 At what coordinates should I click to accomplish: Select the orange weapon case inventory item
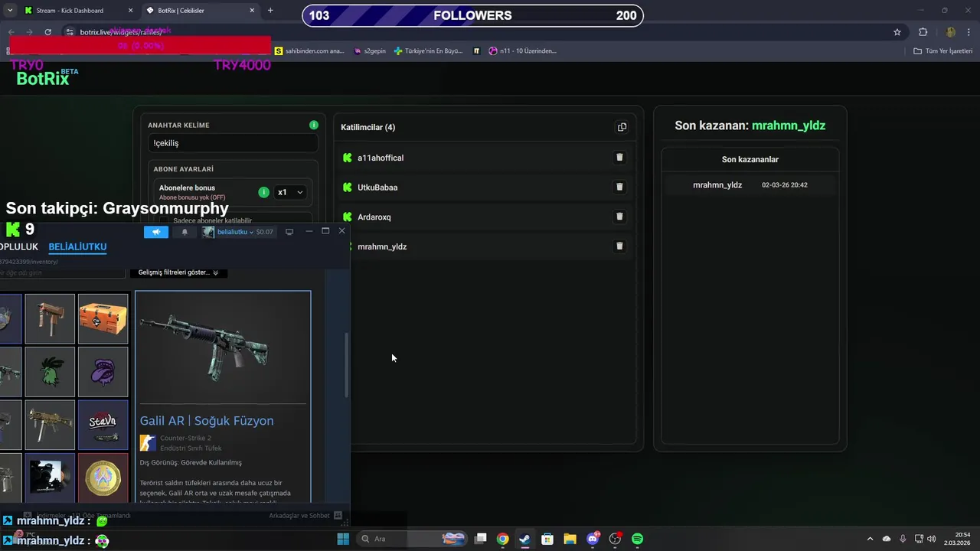point(103,318)
